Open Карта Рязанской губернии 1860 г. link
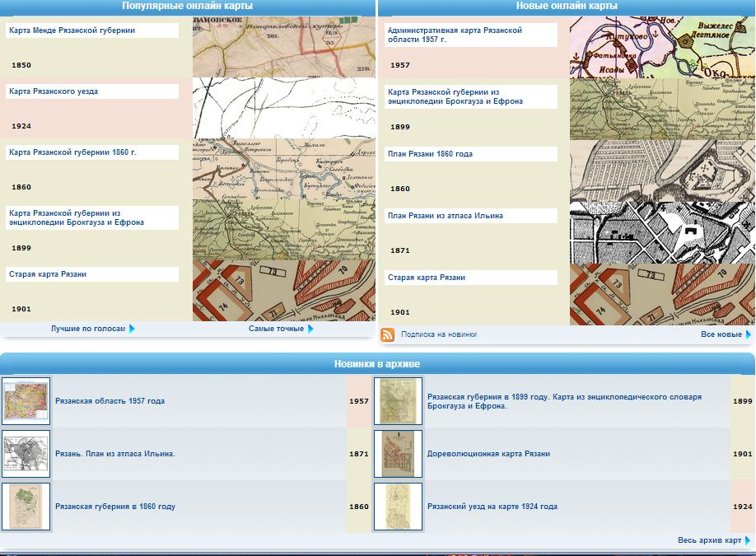 72,152
